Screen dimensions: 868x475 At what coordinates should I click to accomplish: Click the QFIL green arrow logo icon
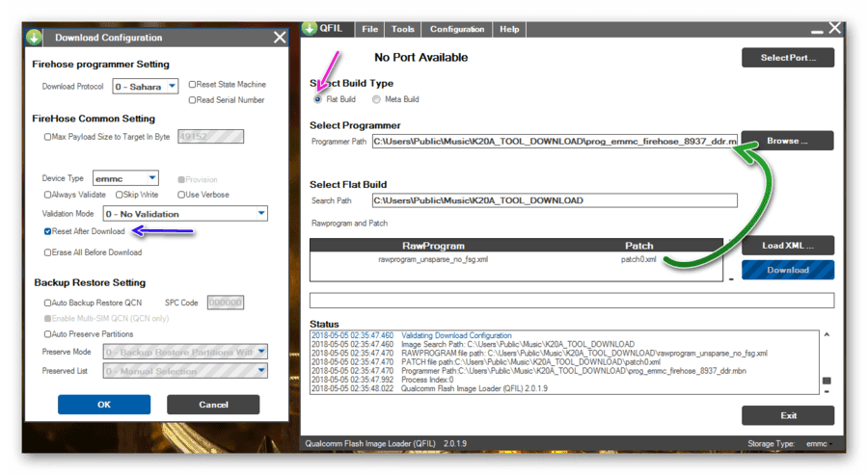pyautogui.click(x=310, y=29)
